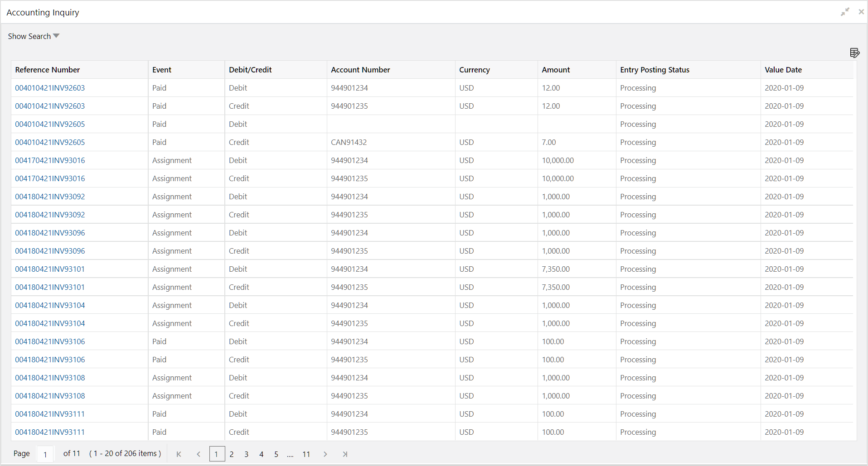The height and width of the screenshot is (466, 868).
Task: Open reference 004180421INV93096 in the Debit row
Action: pos(50,233)
